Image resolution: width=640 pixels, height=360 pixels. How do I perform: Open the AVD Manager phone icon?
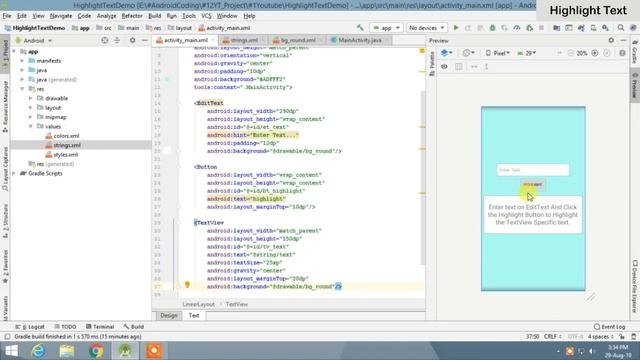[x=593, y=28]
